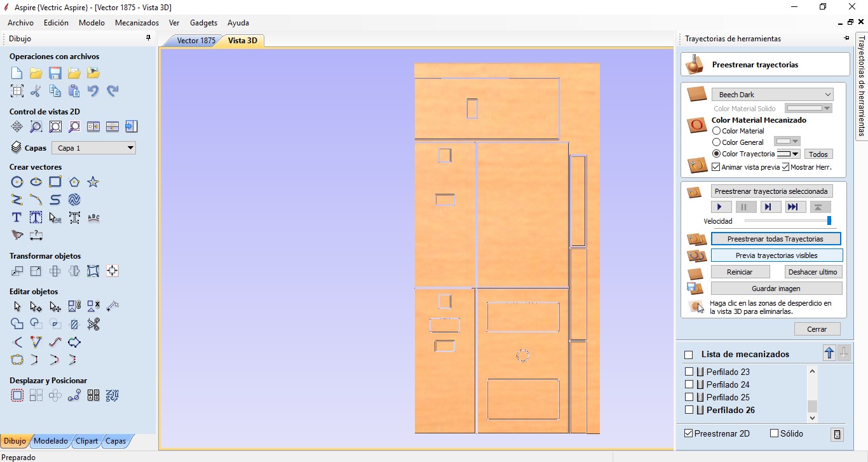868x462 pixels.
Task: Enable the Sólido checkbox
Action: (x=774, y=433)
